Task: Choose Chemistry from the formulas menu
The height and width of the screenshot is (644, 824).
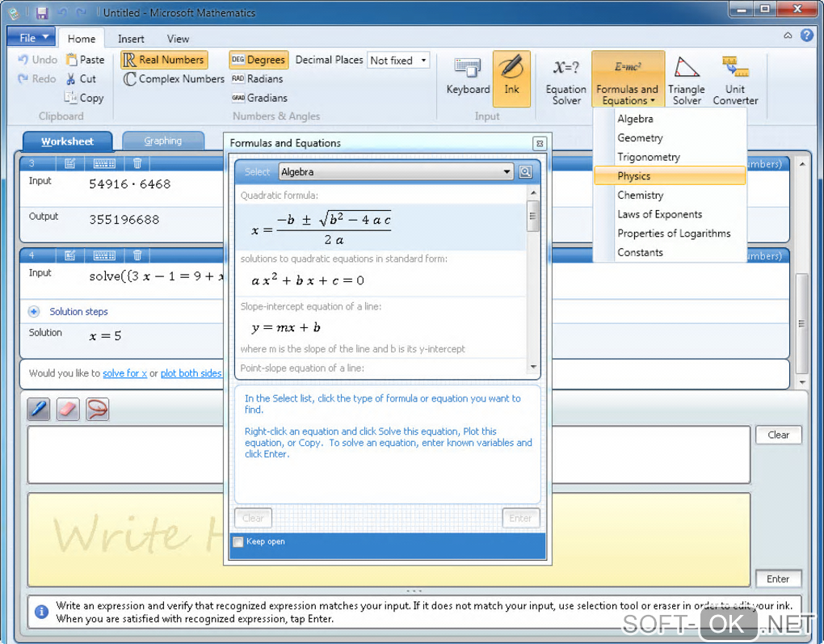Action: [670, 195]
